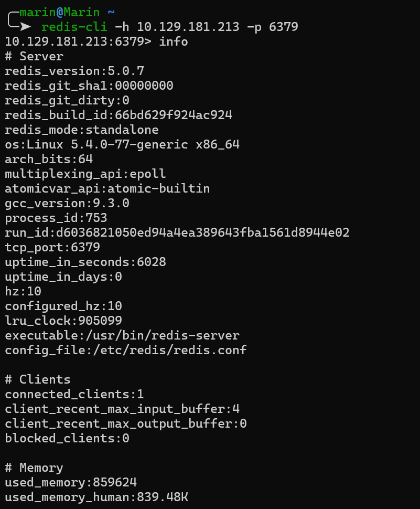Click the "# Server" section heading
Screen dimensions: 420x509
34,56
